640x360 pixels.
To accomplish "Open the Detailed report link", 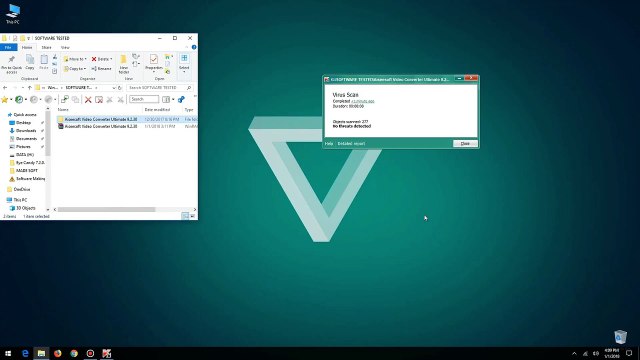I will [351, 144].
